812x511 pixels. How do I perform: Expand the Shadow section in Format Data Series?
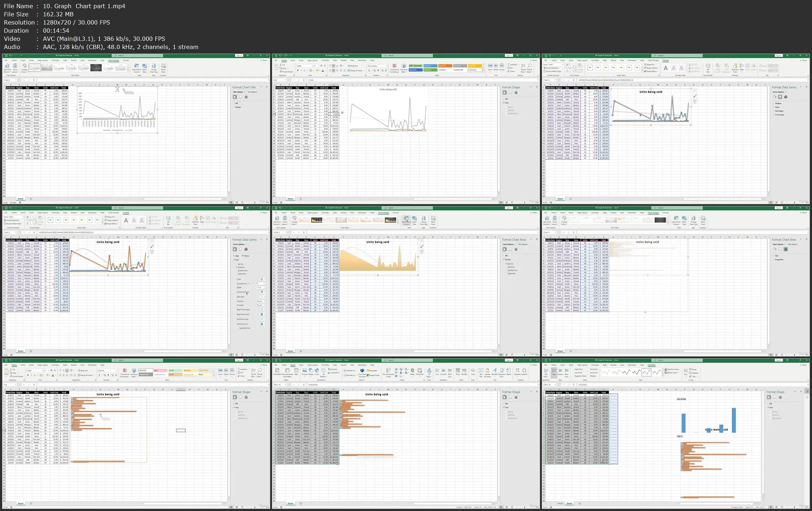(x=777, y=103)
